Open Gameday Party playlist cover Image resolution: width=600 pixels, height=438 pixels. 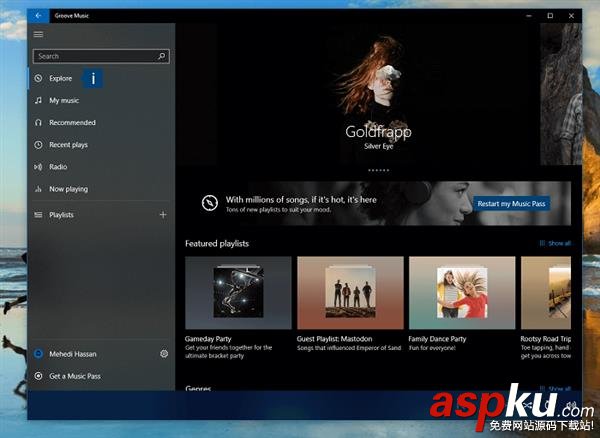[238, 293]
